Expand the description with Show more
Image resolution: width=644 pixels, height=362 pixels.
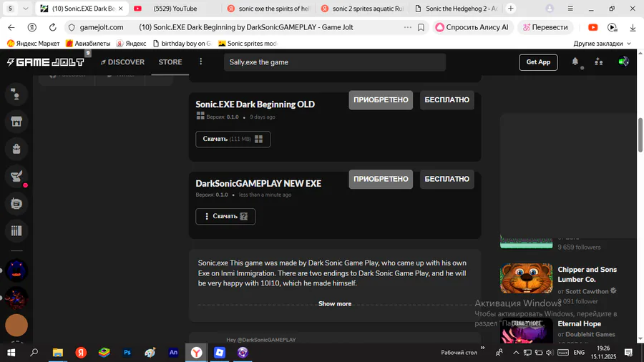(x=335, y=304)
